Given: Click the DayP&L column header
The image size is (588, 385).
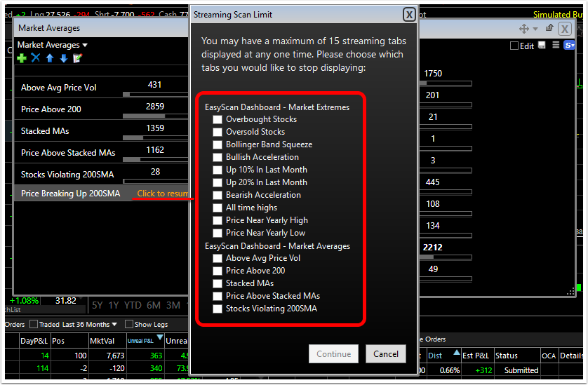Looking at the screenshot, I should pyautogui.click(x=34, y=341).
